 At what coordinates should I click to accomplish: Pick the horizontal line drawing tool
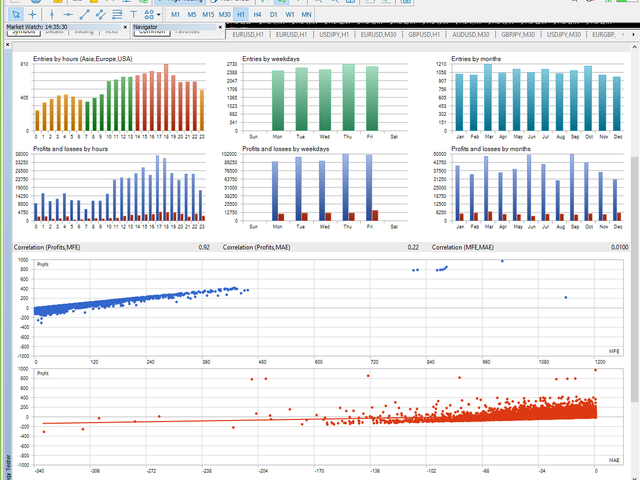tap(67, 15)
